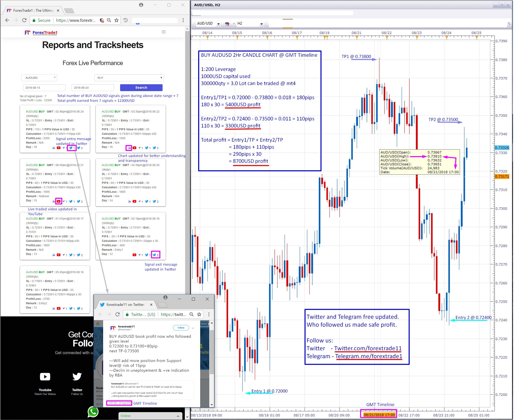
Task: Open YouTube icon in 03:18pm@2018.08.16 card
Action: pyautogui.click(x=135, y=255)
